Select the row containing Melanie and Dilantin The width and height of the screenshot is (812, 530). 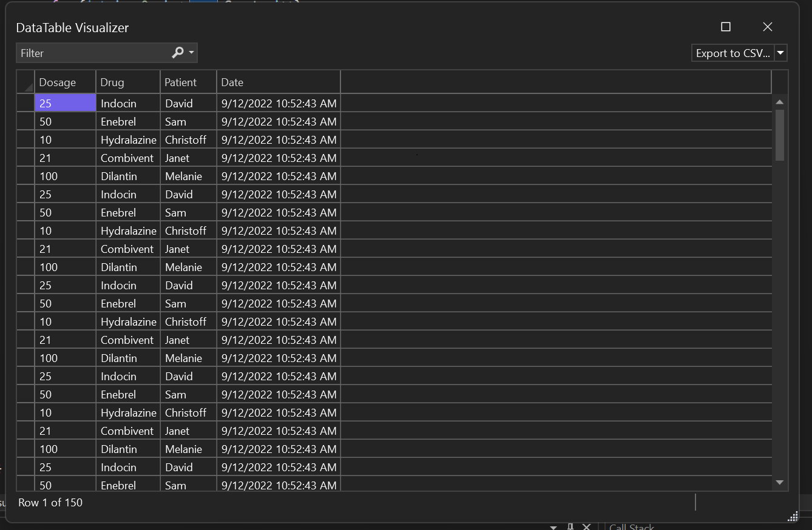(25, 176)
